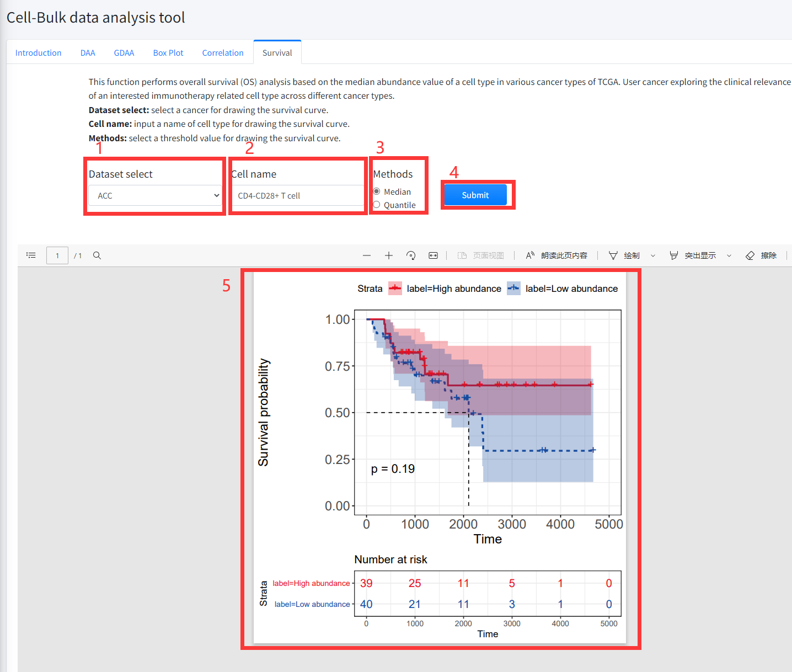This screenshot has height=672, width=792.
Task: Switch to the Correlation tab
Action: click(x=222, y=53)
